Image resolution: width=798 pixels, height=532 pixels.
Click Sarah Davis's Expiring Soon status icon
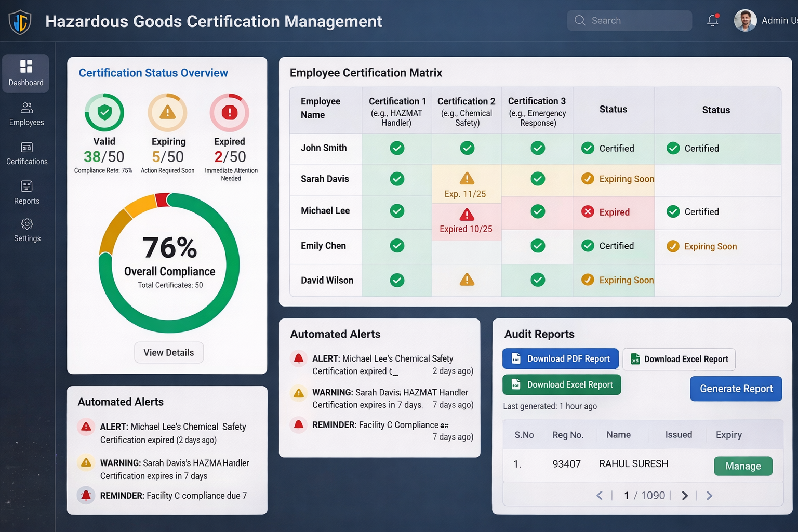tap(588, 179)
